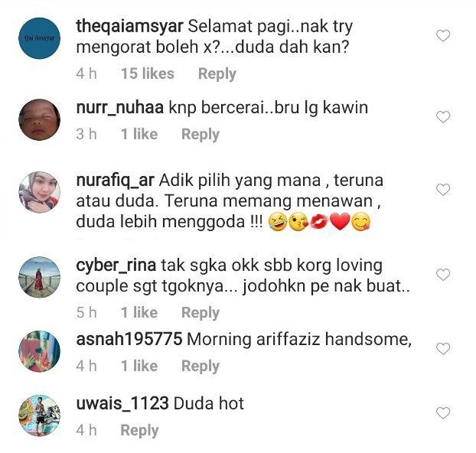Viewport: 476px width, 453px height.
Task: Like theqaiamsyar's comment with heart icon
Action: [x=443, y=36]
